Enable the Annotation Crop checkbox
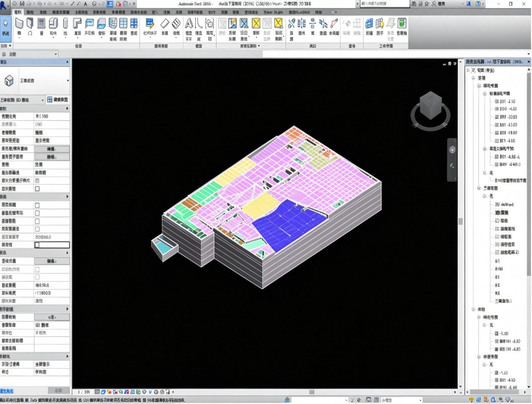 [x=37, y=221]
